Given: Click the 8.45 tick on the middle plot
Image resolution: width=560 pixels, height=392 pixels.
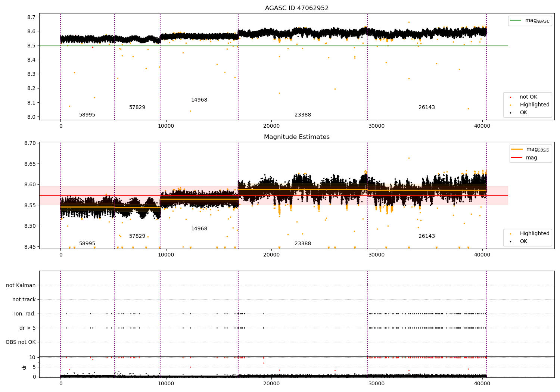Looking at the screenshot, I should pyautogui.click(x=30, y=247).
